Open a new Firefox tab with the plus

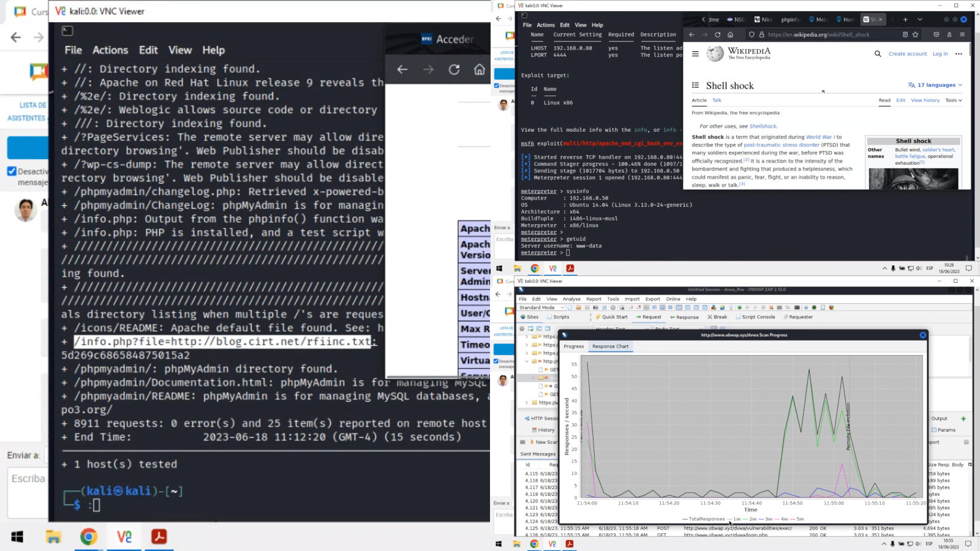coord(905,20)
